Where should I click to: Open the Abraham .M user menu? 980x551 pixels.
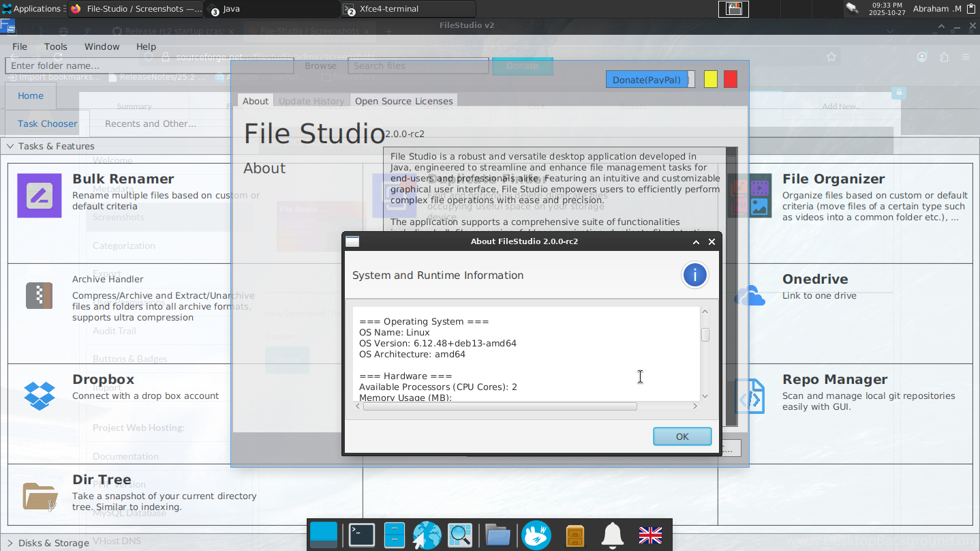click(x=936, y=9)
